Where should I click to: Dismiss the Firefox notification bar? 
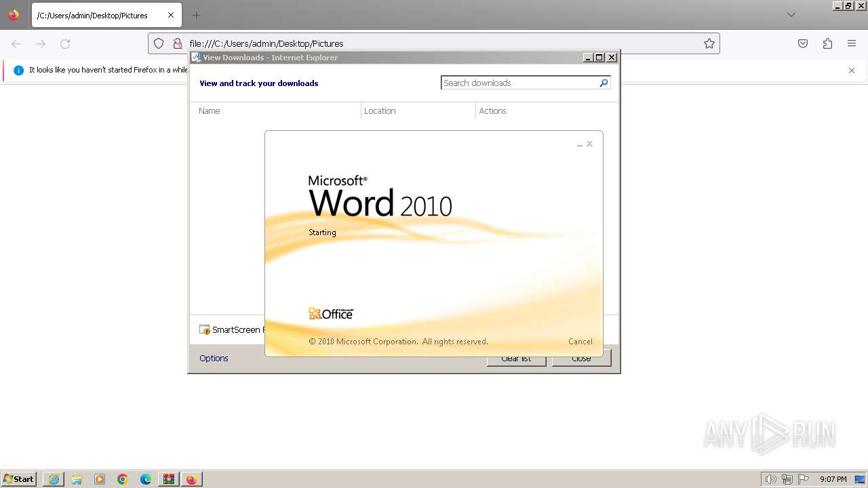click(852, 70)
